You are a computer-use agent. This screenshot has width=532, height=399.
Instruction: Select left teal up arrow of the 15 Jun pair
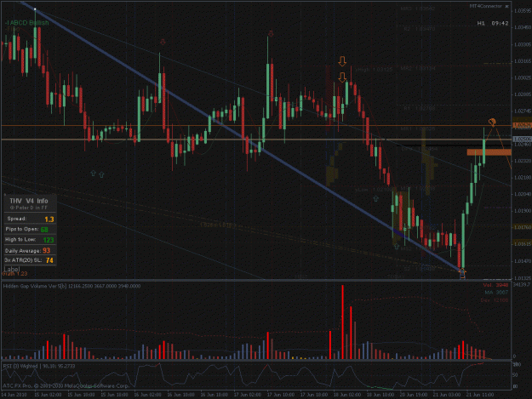(x=94, y=174)
